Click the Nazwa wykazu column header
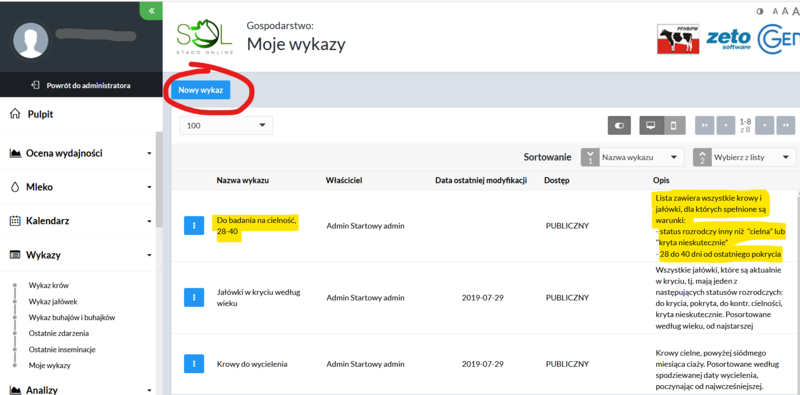800x395 pixels. point(243,180)
